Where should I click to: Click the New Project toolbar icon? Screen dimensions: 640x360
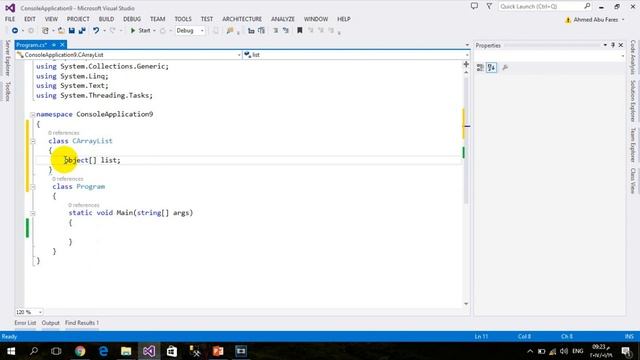click(45, 31)
